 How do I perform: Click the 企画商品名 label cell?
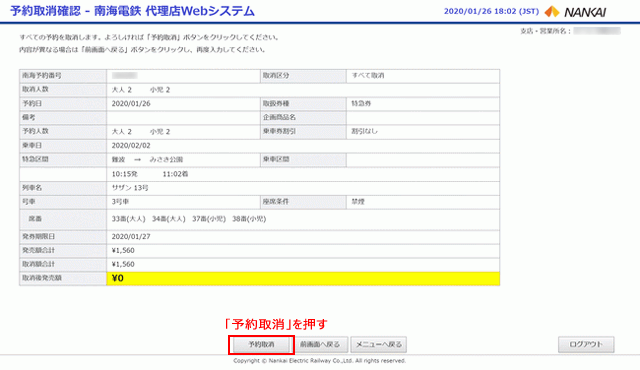coord(303,117)
